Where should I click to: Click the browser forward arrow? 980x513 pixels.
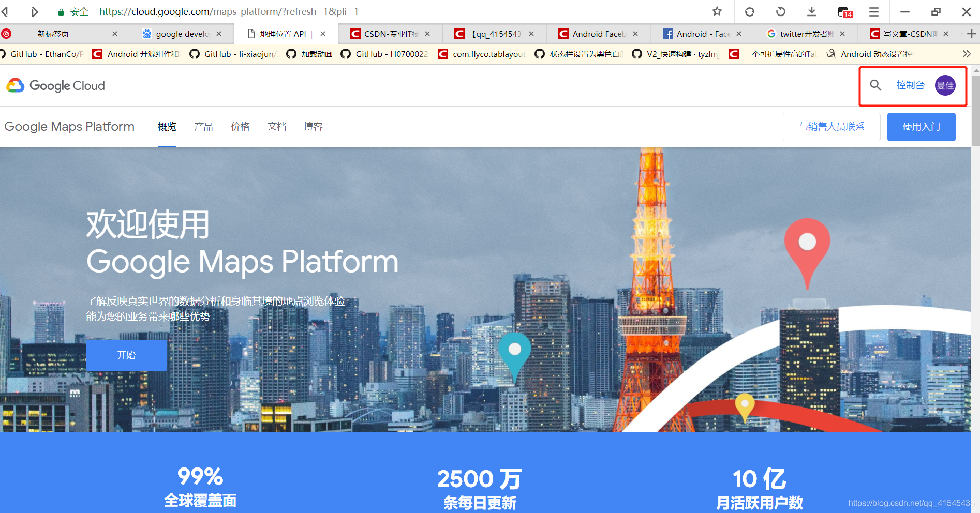pos(35,11)
